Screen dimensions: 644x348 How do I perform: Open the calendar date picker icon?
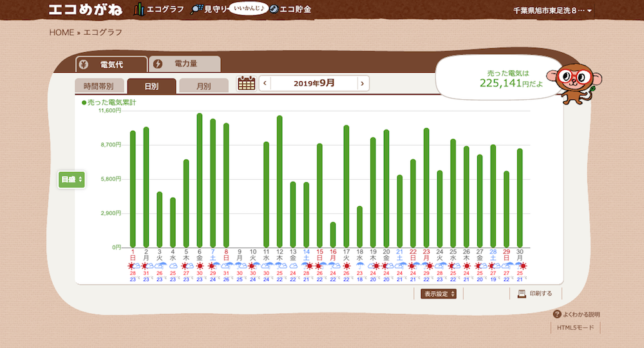(x=247, y=83)
